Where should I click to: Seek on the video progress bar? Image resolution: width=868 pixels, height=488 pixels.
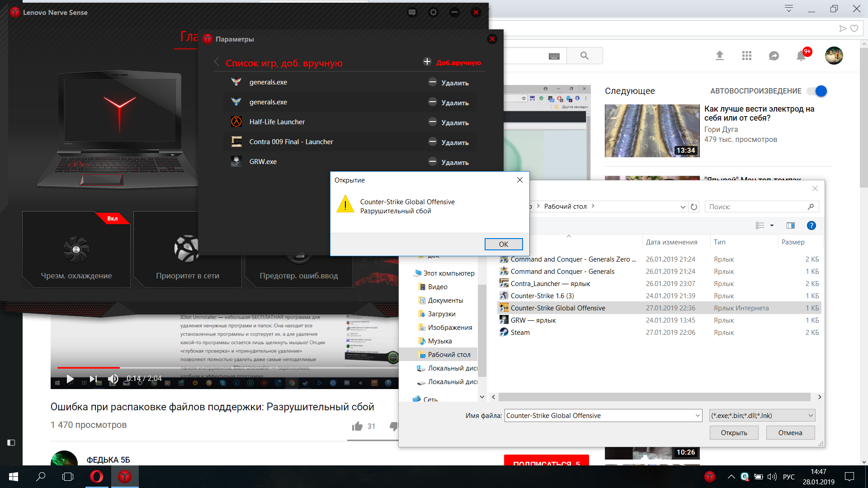(225, 367)
